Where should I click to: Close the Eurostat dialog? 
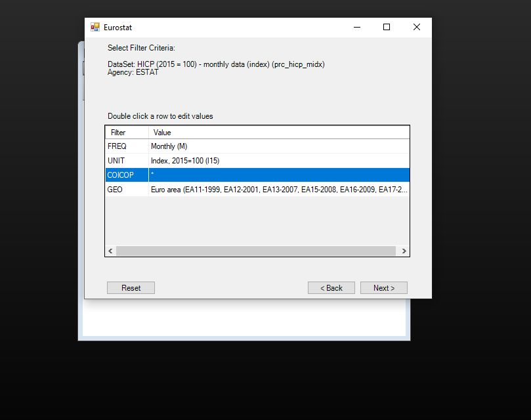pyautogui.click(x=416, y=28)
